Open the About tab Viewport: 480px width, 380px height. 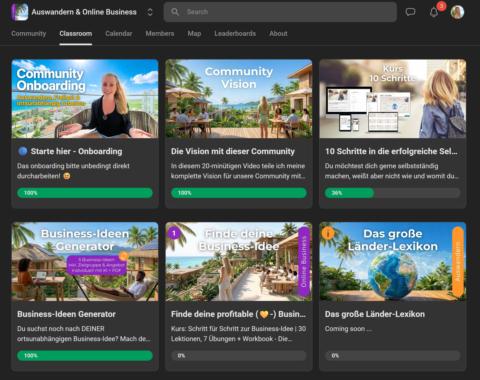[278, 33]
